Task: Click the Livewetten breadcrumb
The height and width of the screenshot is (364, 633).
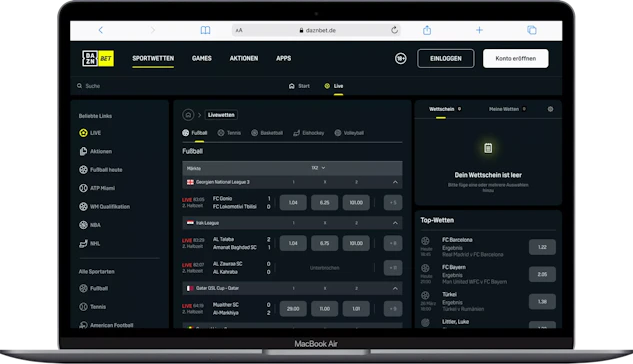Action: click(x=221, y=115)
